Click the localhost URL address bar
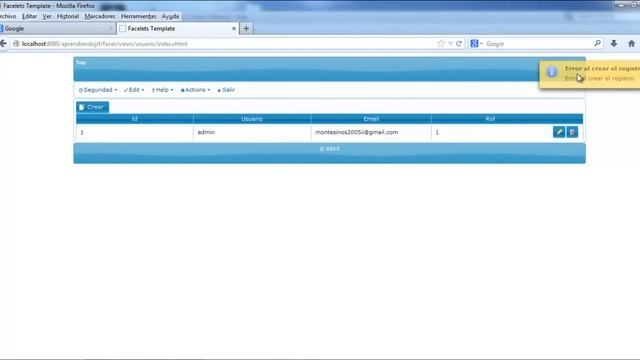This screenshot has width=640, height=360. (x=224, y=44)
